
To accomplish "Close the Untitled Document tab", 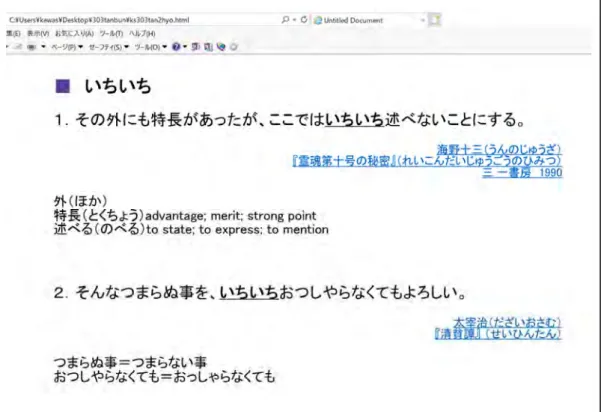I will tap(423, 20).
